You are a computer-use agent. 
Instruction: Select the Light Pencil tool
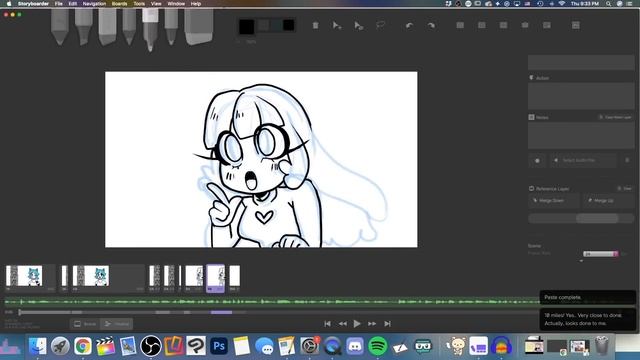(x=60, y=26)
